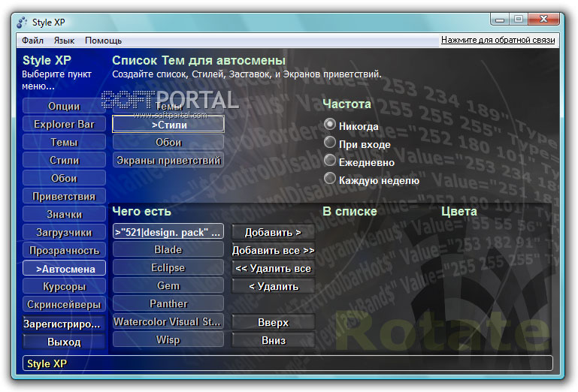This screenshot has height=392, width=578.
Task: Select the Eclipse style
Action: [168, 267]
